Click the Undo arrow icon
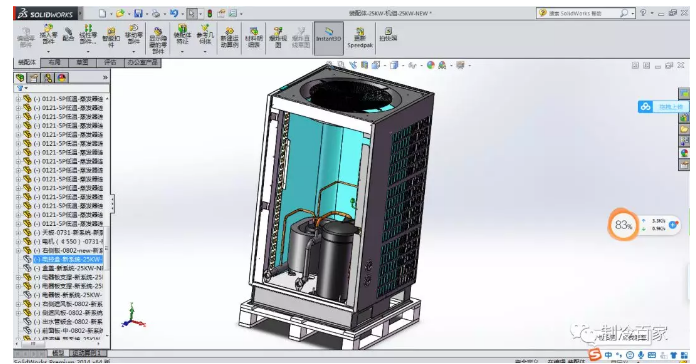The width and height of the screenshot is (696, 364). pos(174,13)
